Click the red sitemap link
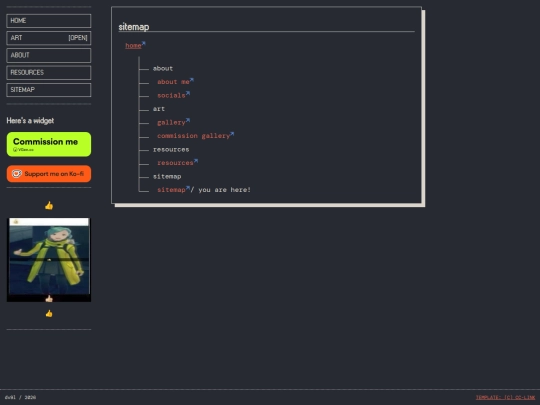The image size is (540, 405). [x=171, y=189]
